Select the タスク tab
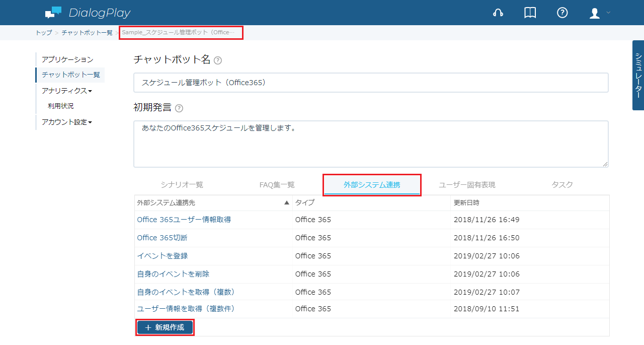This screenshot has width=644, height=345. point(562,185)
